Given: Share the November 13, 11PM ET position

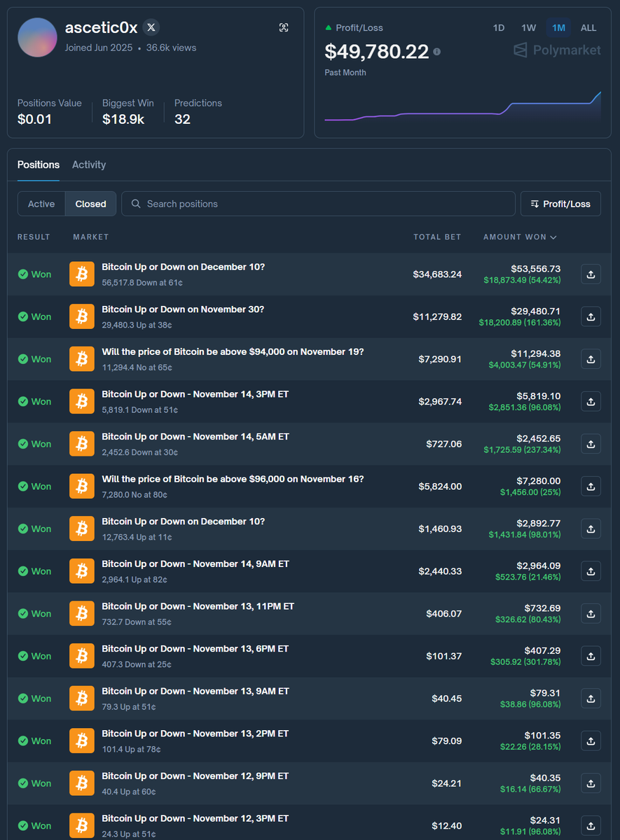Looking at the screenshot, I should tap(591, 614).
